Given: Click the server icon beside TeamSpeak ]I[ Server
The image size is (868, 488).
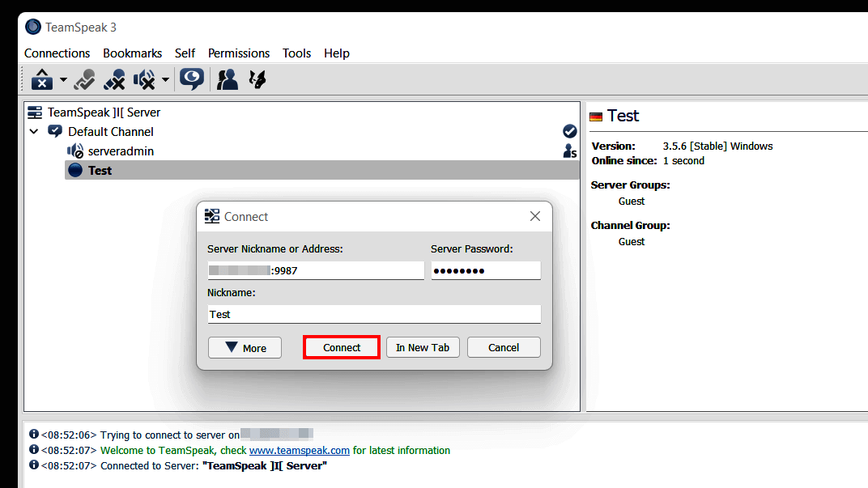Looking at the screenshot, I should [x=35, y=112].
